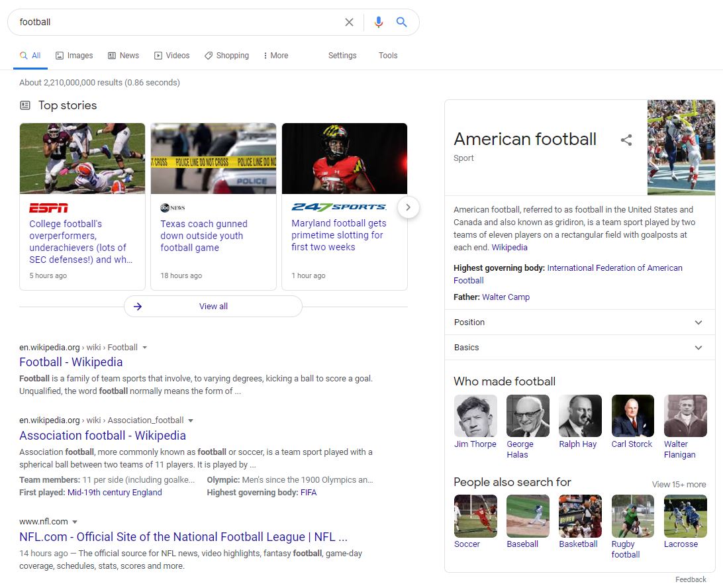The height and width of the screenshot is (588, 723).
Task: Open the American football panel photo
Action: pyautogui.click(x=681, y=148)
